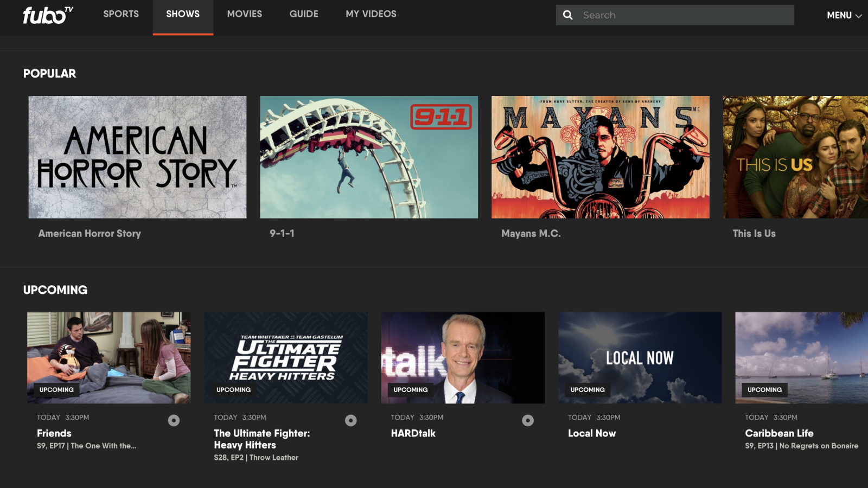Viewport: 868px width, 488px height.
Task: Open the fuboTV logo home link
Action: click(x=48, y=15)
